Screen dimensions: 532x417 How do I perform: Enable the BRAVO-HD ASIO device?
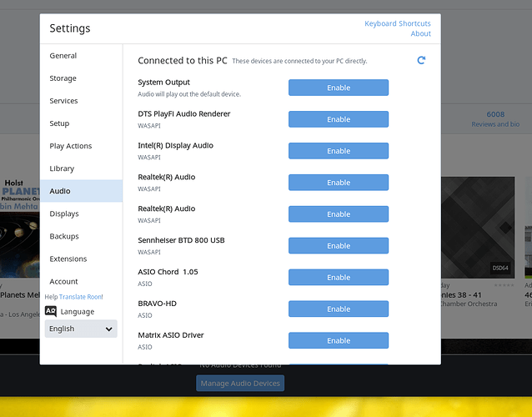[339, 309]
